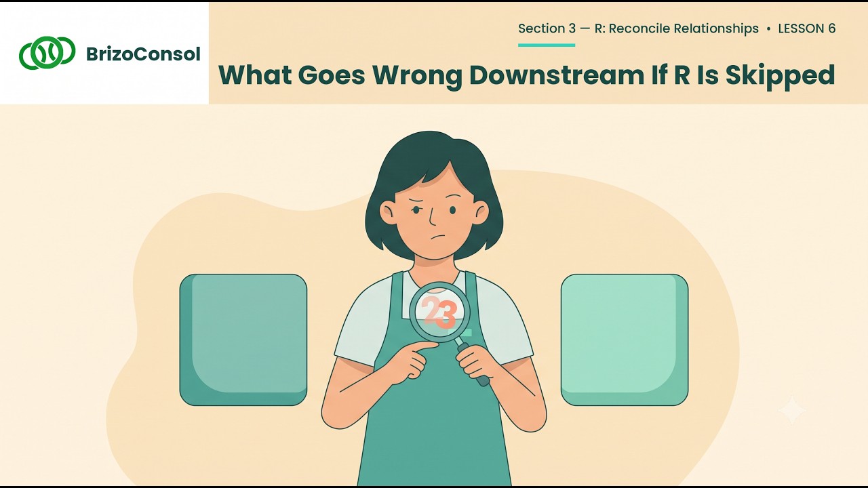Click the light green card right of the woman
Screen dimensions: 868x488
pos(625,340)
